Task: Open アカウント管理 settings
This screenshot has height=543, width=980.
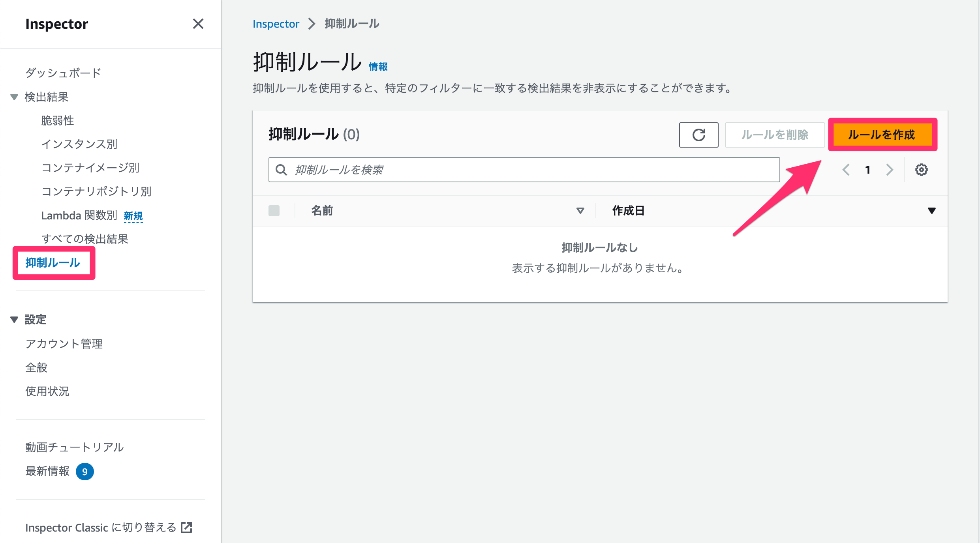Action: click(64, 344)
